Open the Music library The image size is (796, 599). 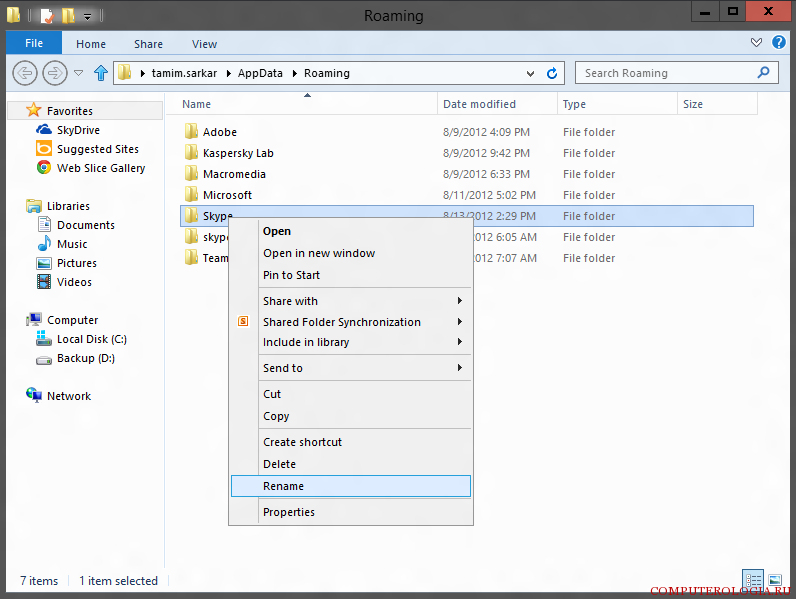pos(72,244)
